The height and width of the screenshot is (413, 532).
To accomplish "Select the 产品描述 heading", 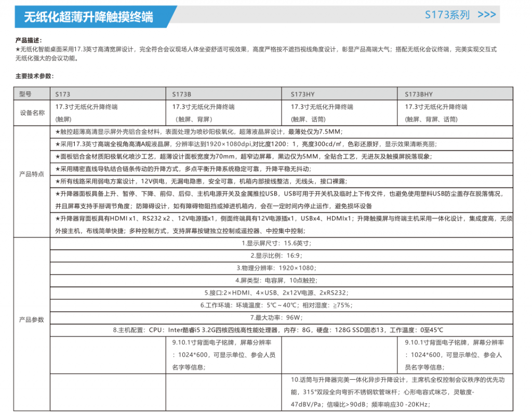I will click(29, 40).
